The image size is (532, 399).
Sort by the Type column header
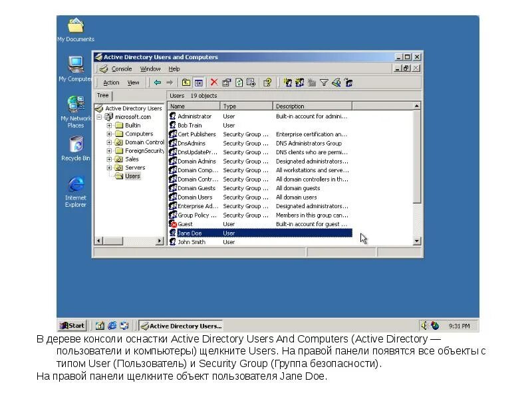tap(247, 106)
